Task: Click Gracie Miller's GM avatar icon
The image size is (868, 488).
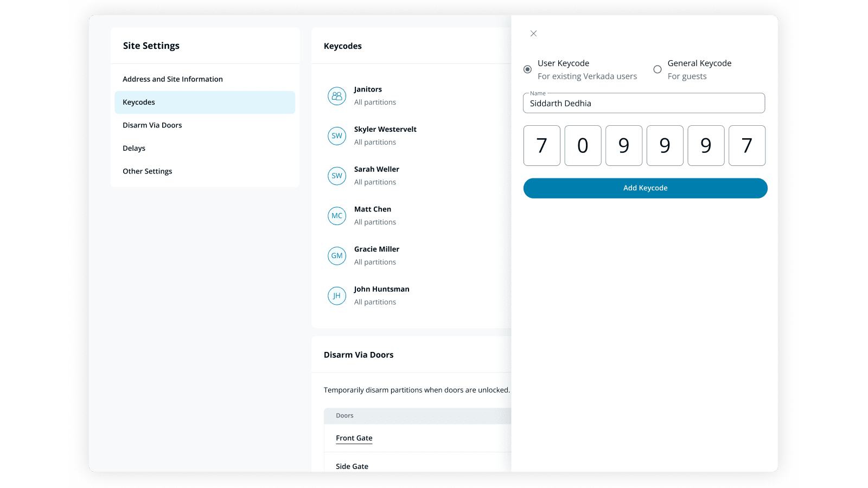Action: (337, 256)
